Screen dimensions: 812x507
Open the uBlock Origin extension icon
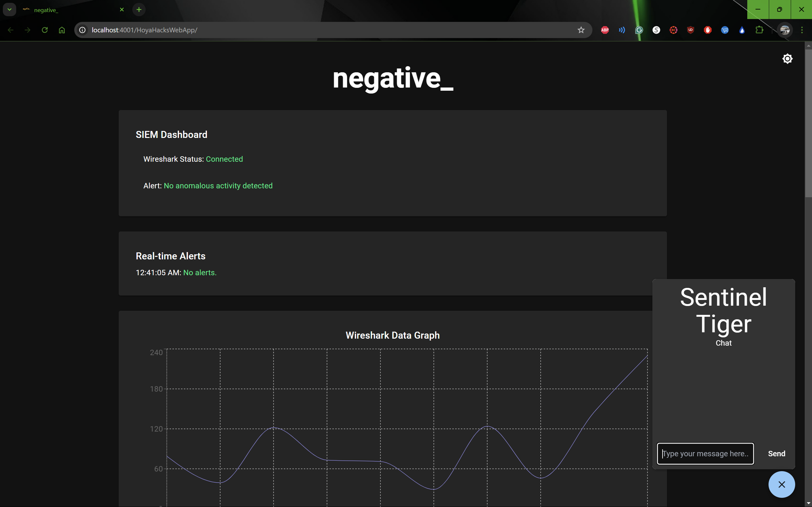pos(690,30)
